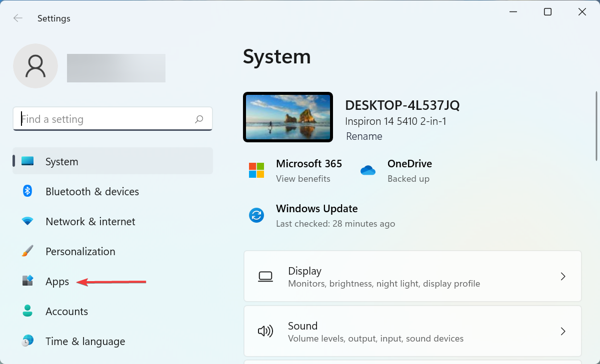The image size is (600, 364).
Task: Expand the Display settings section
Action: [412, 276]
